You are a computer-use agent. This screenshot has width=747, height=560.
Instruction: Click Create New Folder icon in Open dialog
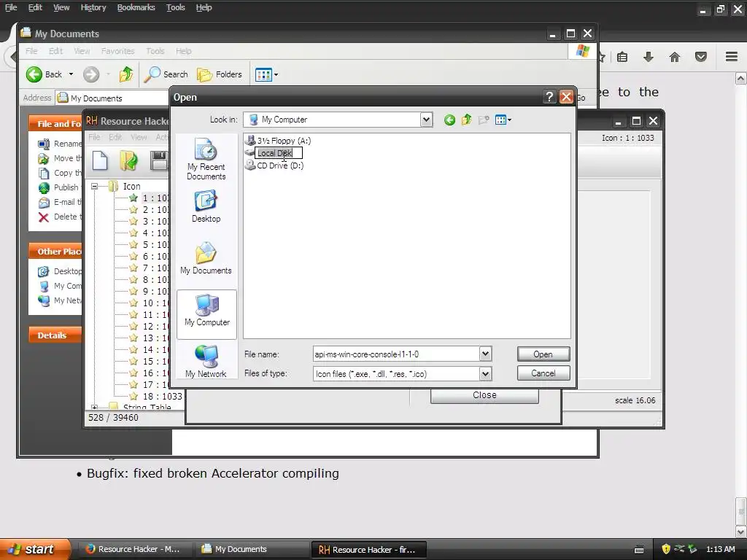tap(484, 120)
